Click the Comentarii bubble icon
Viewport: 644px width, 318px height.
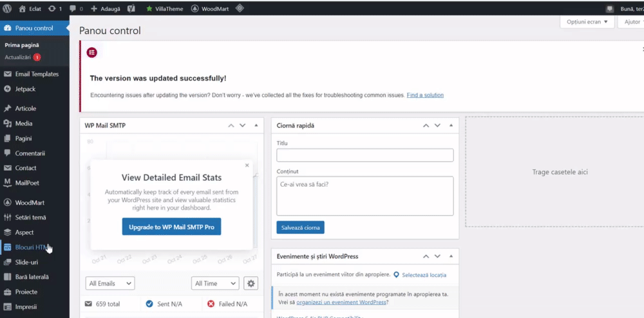pos(7,153)
